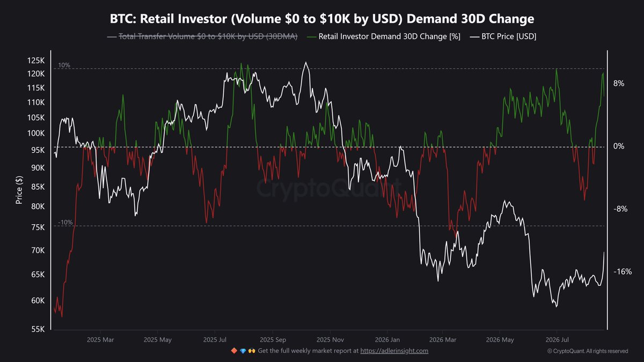Click the 100K price axis label
The image size is (644, 362).
[36, 133]
